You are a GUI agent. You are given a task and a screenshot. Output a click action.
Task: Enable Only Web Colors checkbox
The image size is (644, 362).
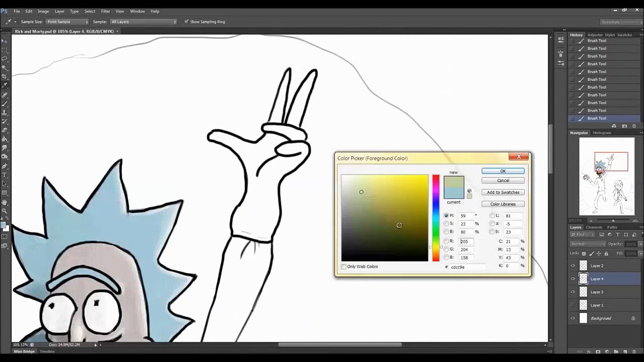click(x=344, y=266)
